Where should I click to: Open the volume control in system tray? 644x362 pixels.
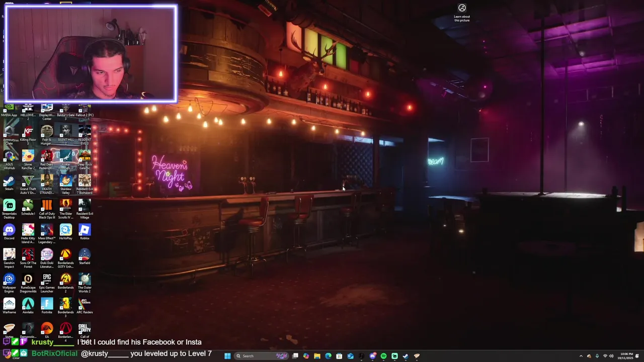pyautogui.click(x=611, y=356)
